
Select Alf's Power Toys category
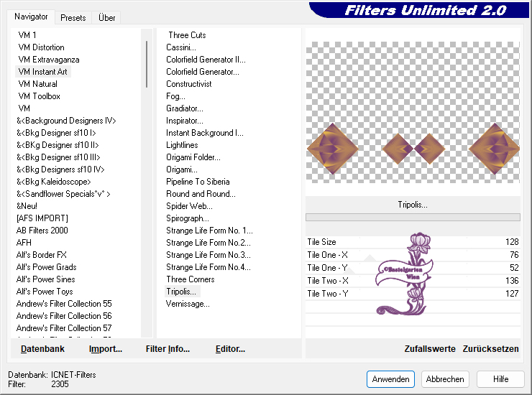click(x=45, y=292)
